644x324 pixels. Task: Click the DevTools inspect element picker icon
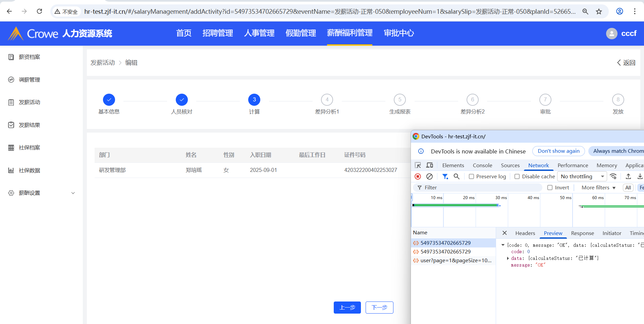[x=418, y=165]
